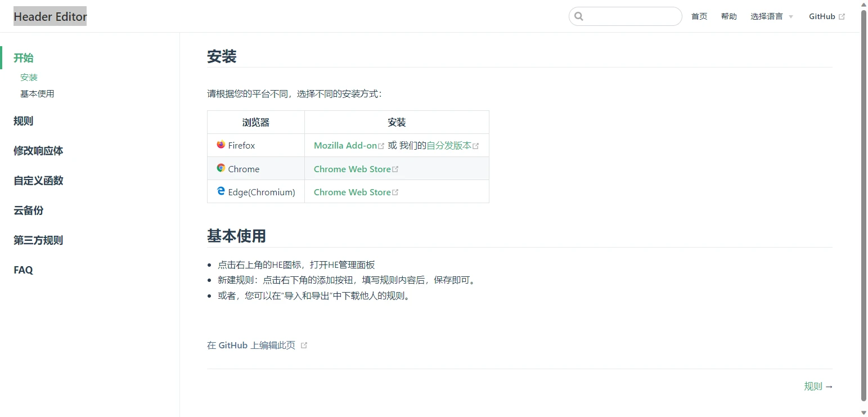Click paragraph 请根据您的平台不同
The image size is (868, 417).
click(295, 93)
